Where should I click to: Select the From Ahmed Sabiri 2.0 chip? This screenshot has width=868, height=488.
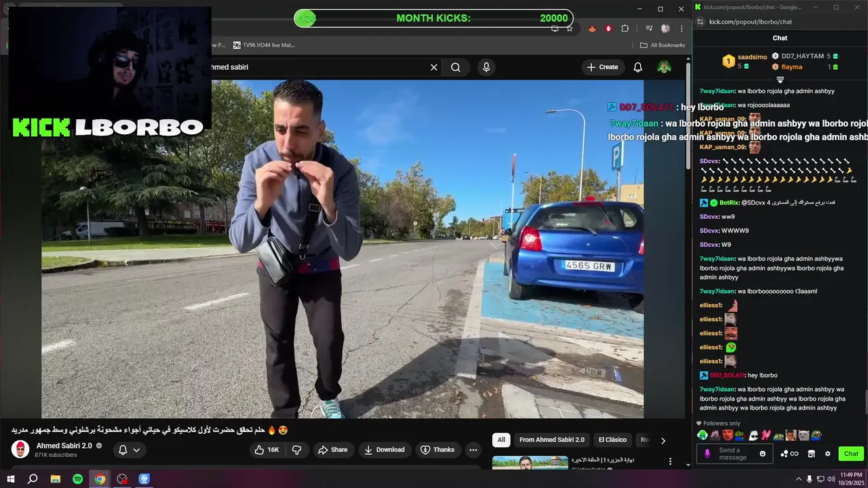[552, 440]
